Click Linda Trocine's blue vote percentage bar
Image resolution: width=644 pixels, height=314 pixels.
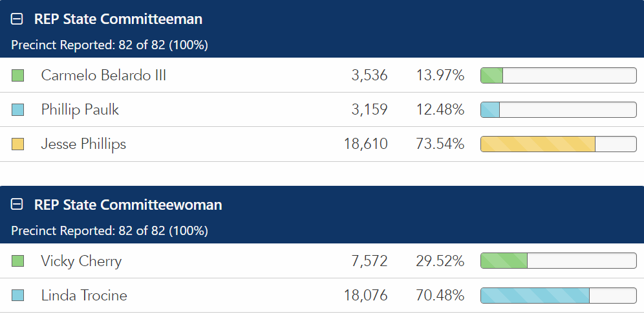point(535,296)
